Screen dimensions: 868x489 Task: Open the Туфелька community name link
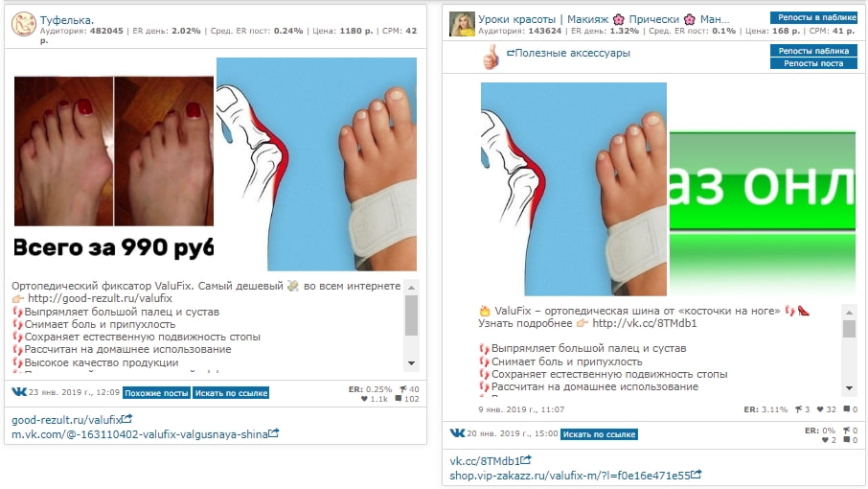pos(67,20)
